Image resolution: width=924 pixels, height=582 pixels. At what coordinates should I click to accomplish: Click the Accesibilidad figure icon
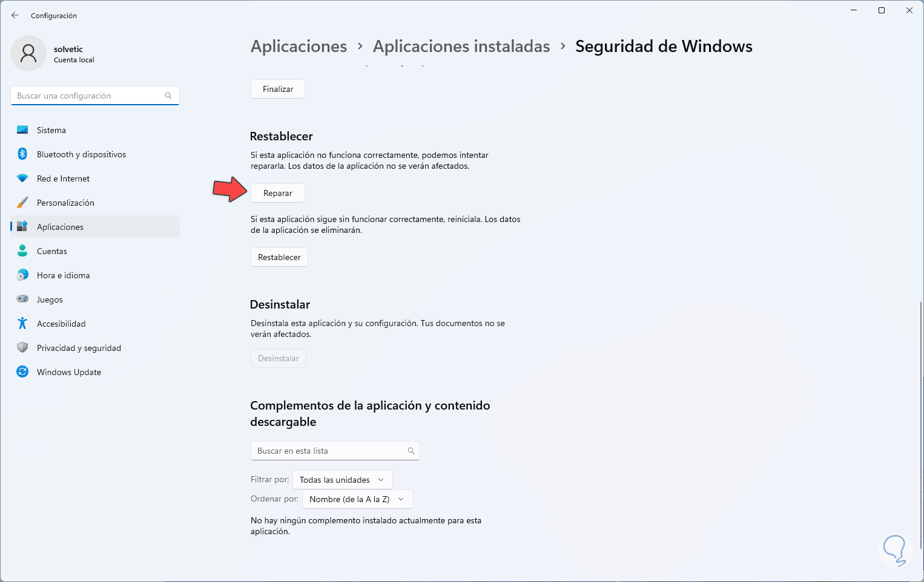coord(22,324)
